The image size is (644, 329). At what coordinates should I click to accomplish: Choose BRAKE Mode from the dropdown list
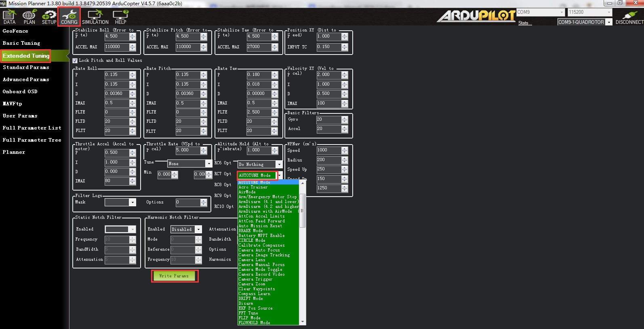(251, 231)
